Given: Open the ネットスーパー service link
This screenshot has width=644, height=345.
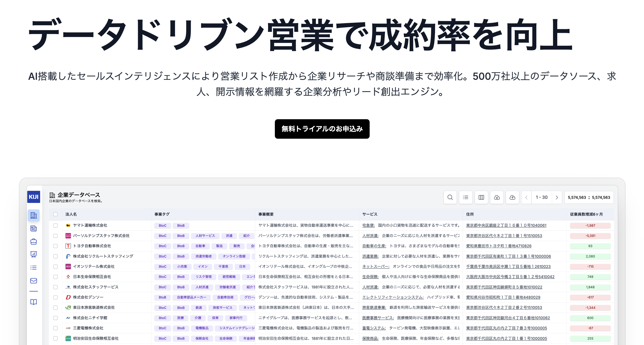Looking at the screenshot, I should pos(376,266).
